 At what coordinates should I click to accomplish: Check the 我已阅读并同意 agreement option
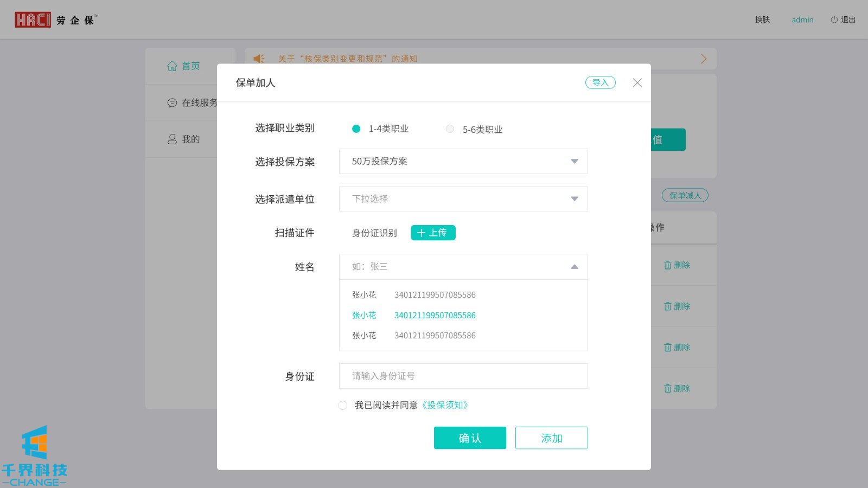(x=343, y=406)
